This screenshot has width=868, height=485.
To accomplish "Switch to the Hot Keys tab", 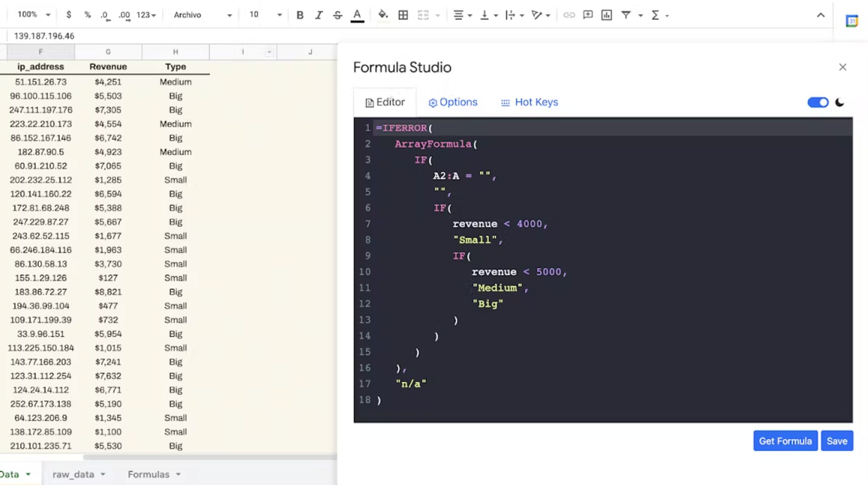I will coord(529,102).
